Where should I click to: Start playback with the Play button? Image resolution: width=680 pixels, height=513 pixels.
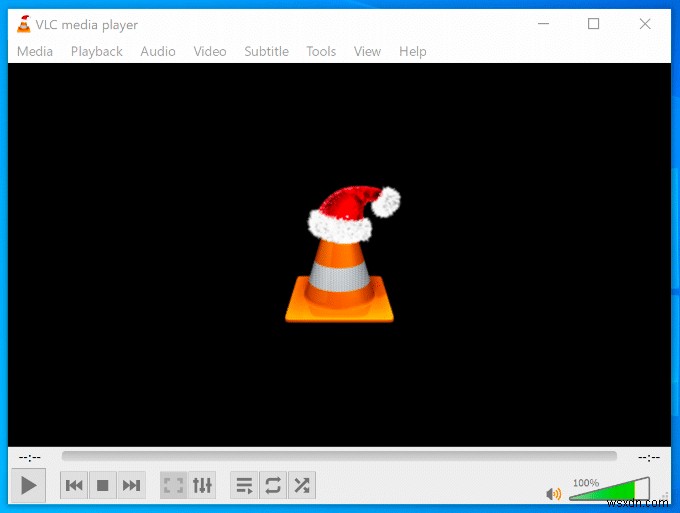click(x=28, y=485)
